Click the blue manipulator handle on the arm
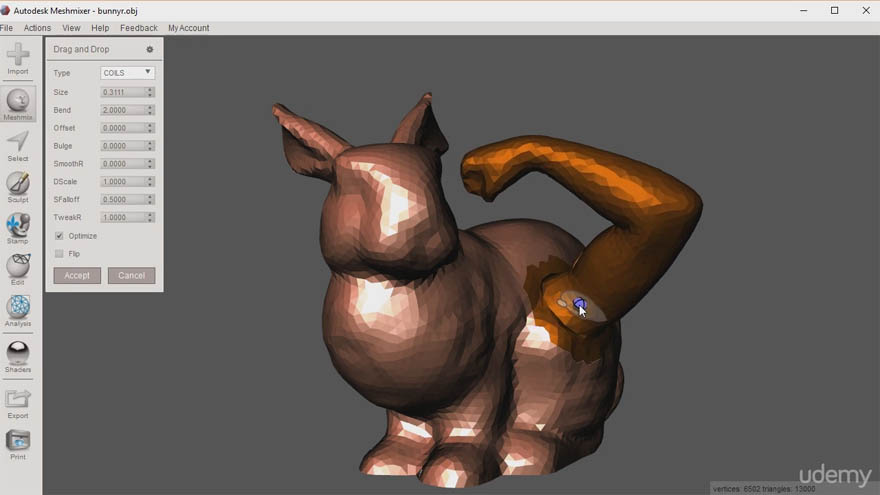Image resolution: width=880 pixels, height=495 pixels. (579, 305)
